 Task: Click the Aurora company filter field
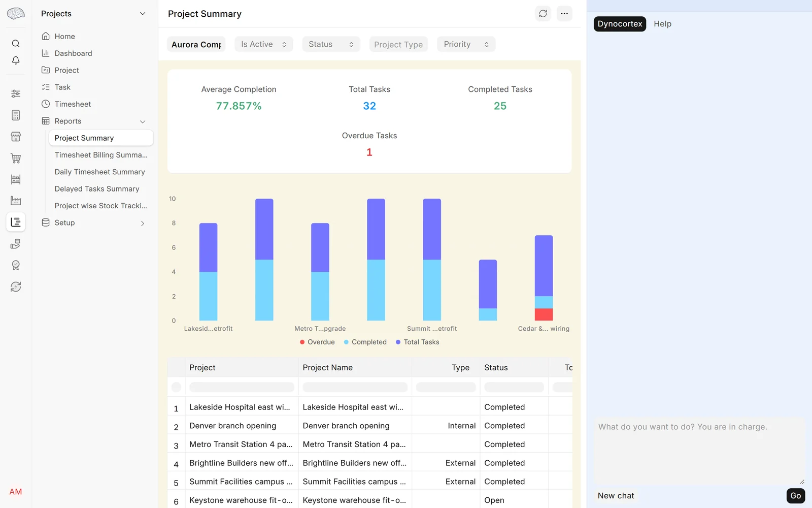pos(196,44)
